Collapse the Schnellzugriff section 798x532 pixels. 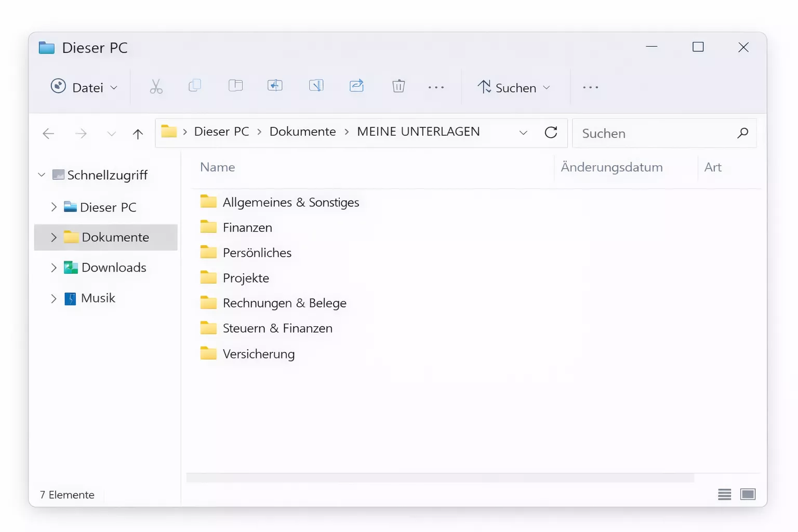coord(41,175)
